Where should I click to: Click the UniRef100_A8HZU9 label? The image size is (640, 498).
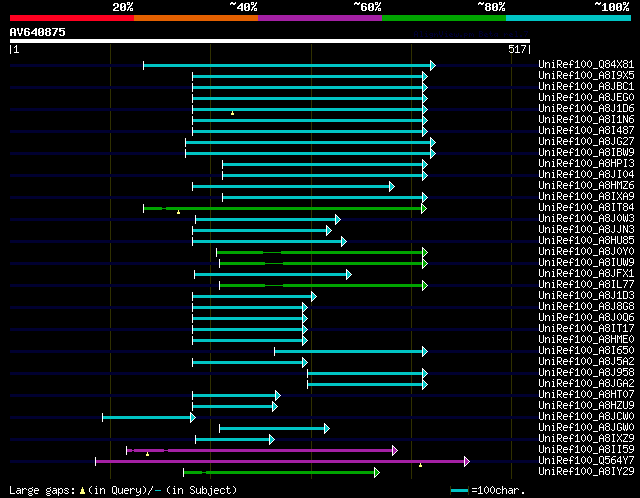click(x=586, y=406)
